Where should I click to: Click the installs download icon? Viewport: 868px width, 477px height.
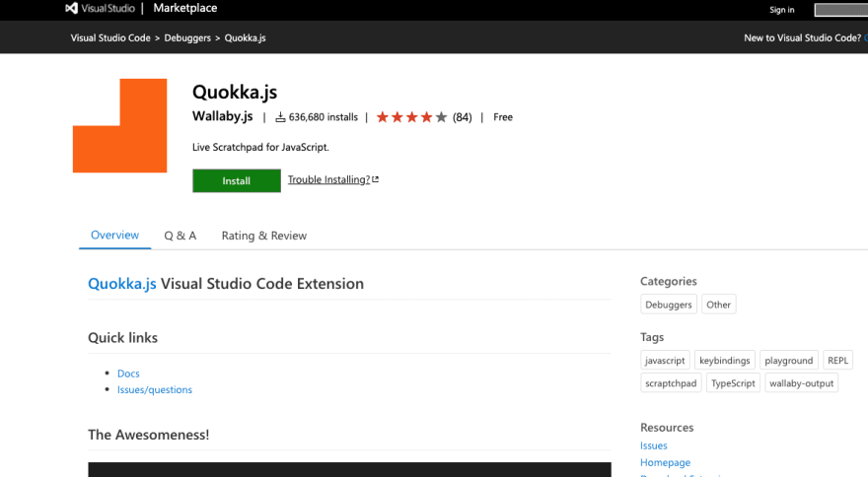click(x=281, y=117)
